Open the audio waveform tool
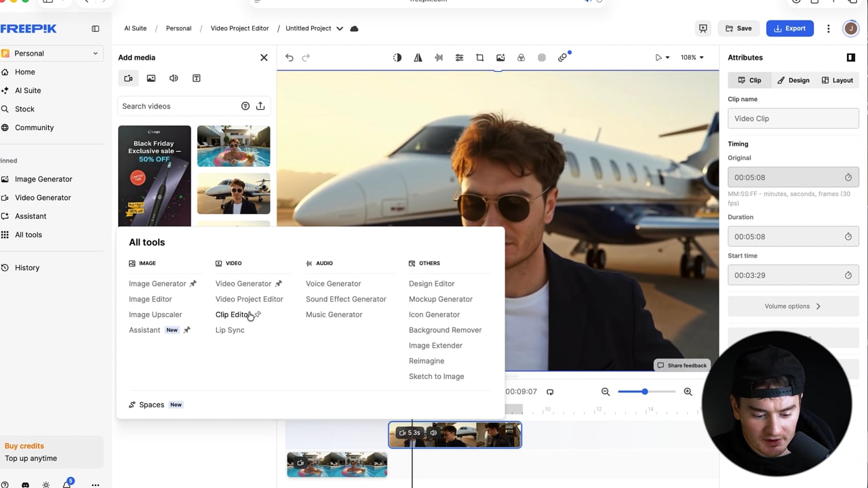868x488 pixels. click(439, 58)
